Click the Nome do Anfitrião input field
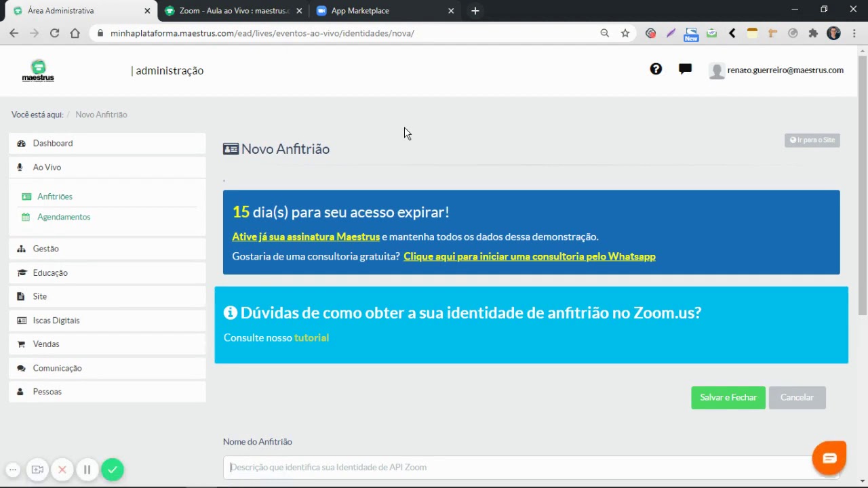 [x=531, y=467]
